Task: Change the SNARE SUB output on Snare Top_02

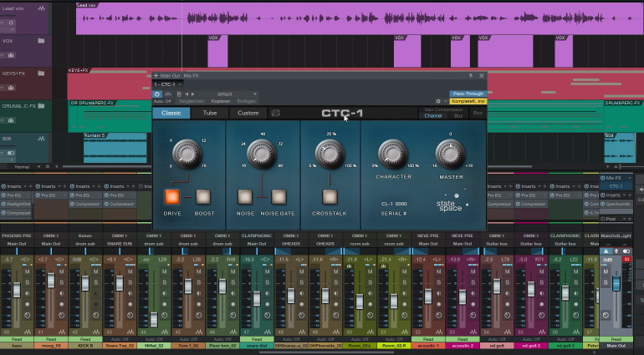Action: (x=120, y=244)
